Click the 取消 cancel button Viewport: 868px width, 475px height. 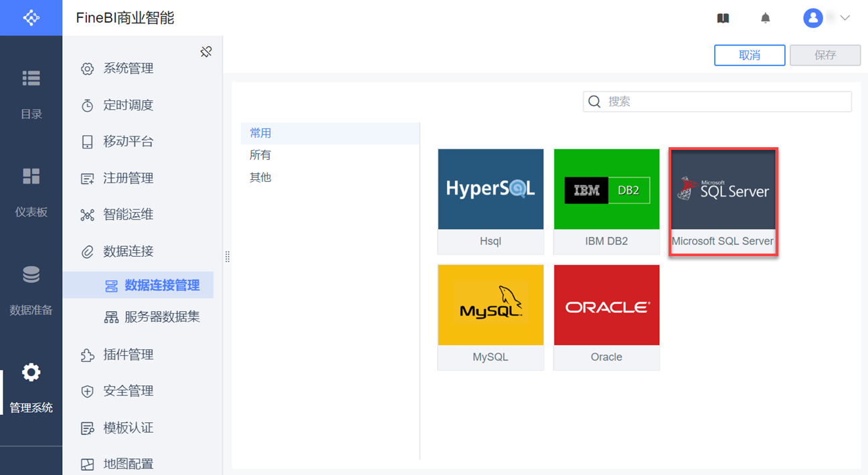click(750, 56)
